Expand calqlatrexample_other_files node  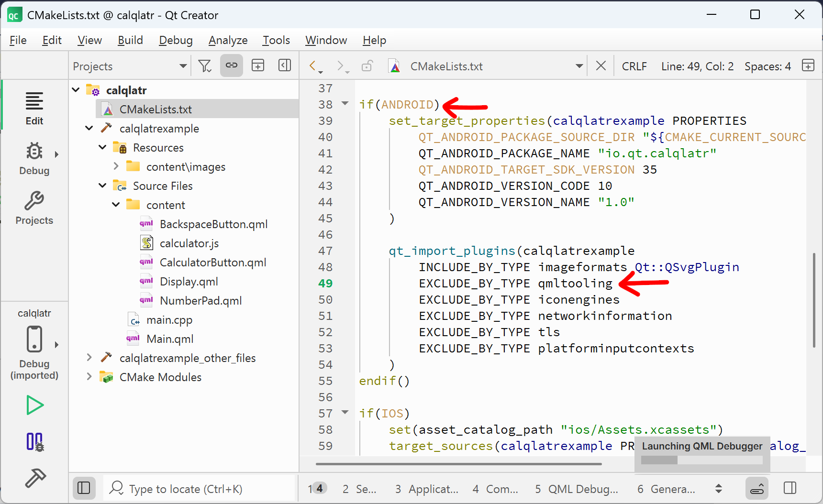[x=89, y=358]
